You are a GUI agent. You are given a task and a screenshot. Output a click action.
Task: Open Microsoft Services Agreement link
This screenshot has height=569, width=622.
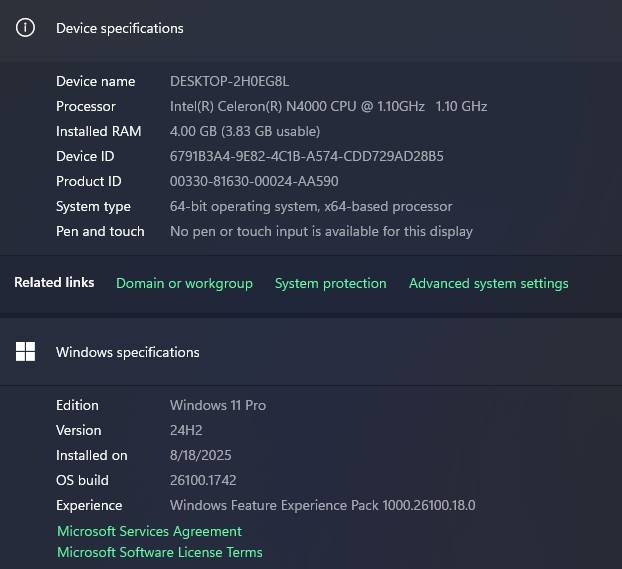click(150, 531)
